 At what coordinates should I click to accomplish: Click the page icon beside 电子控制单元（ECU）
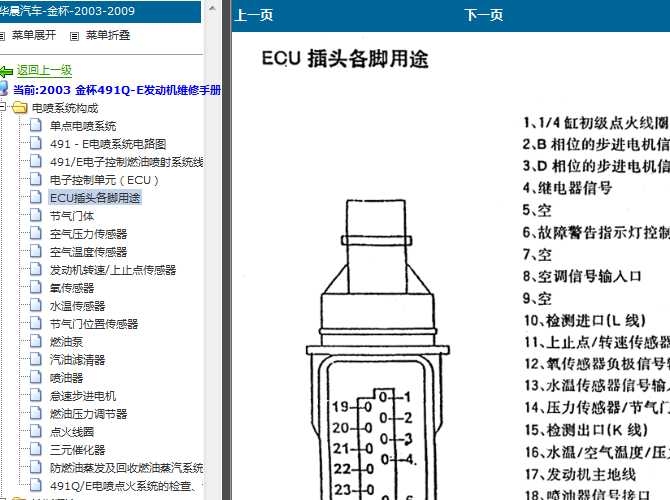tap(36, 179)
